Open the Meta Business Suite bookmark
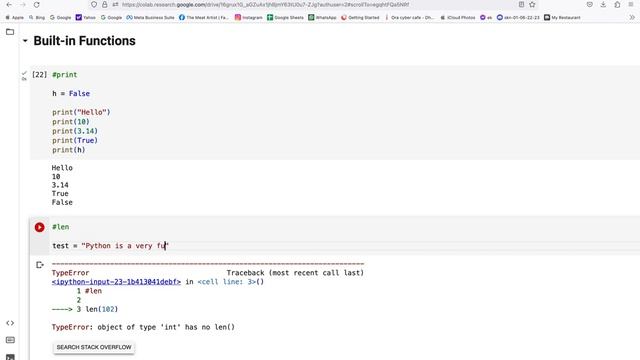The image size is (640, 360). pyautogui.click(x=150, y=18)
